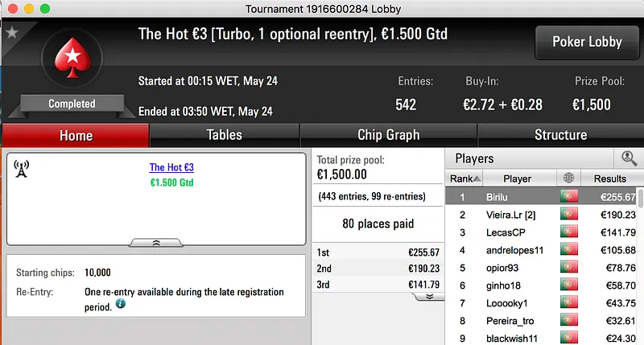The width and height of the screenshot is (644, 345).
Task: Expand the prize payouts list chevron
Action: [x=429, y=296]
